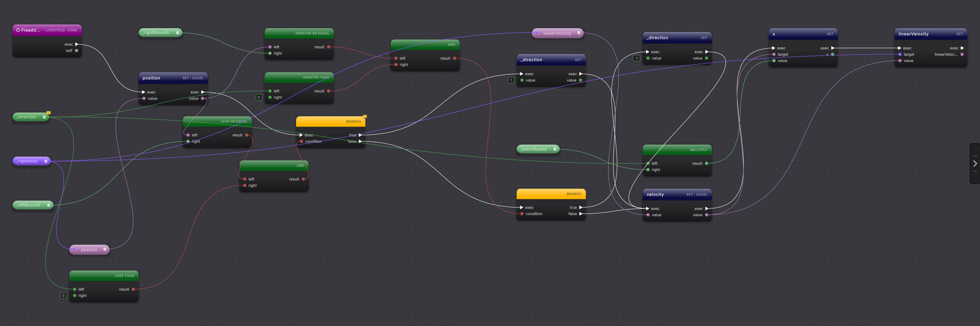Click exec output port of linearVelocity SET node
The image size is (980, 326).
click(x=962, y=48)
